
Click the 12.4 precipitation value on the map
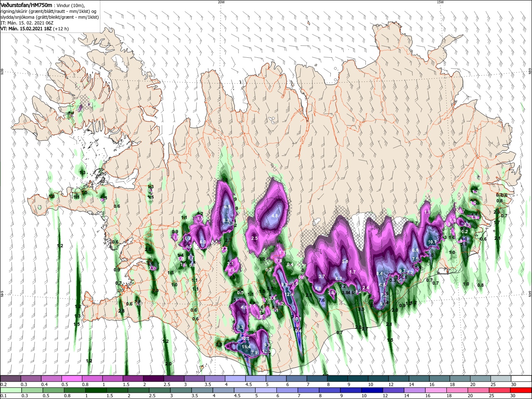(x=290, y=294)
